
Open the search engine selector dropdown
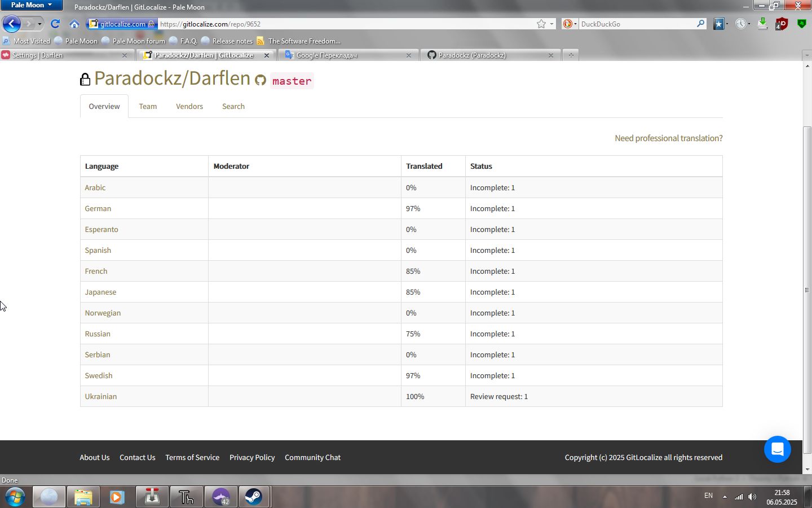click(x=570, y=24)
